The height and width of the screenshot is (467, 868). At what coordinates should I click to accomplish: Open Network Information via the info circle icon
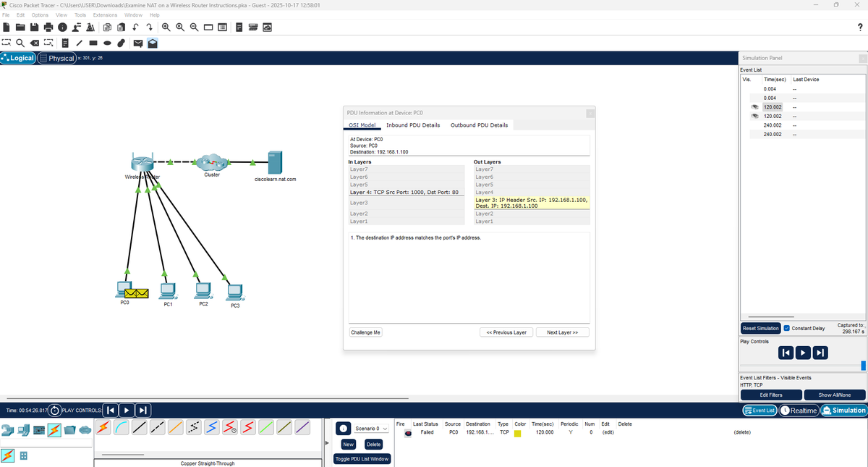(62, 28)
